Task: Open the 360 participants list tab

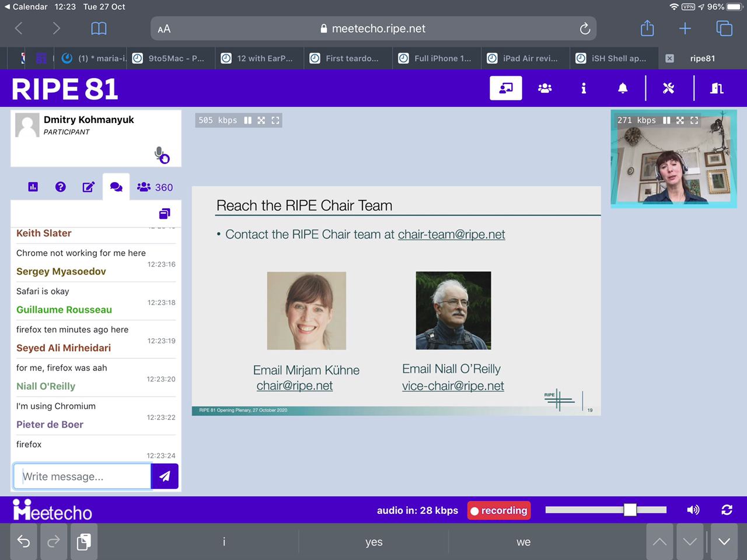Action: 155,187
